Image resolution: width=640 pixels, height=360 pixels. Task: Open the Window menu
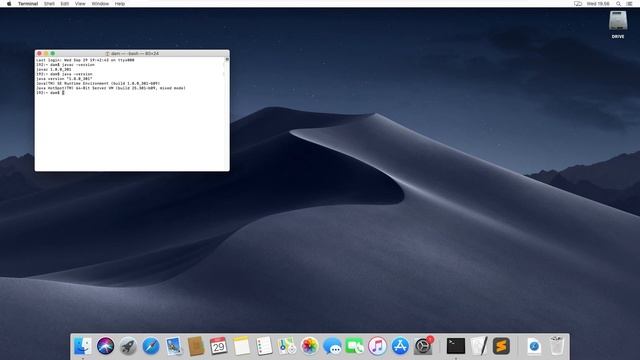tap(100, 4)
